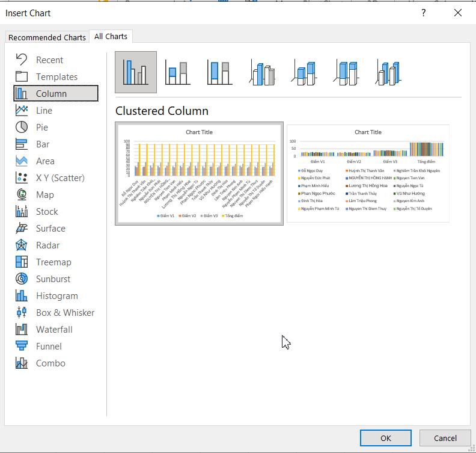476x453 pixels.
Task: Switch to the All Charts tab
Action: [111, 37]
